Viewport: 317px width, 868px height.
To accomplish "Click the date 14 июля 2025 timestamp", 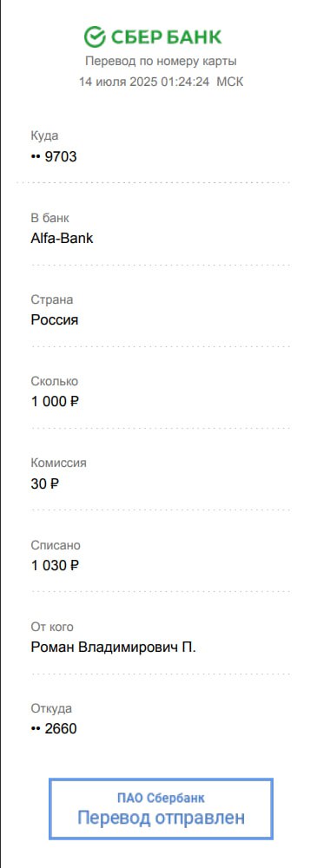I will click(161, 82).
